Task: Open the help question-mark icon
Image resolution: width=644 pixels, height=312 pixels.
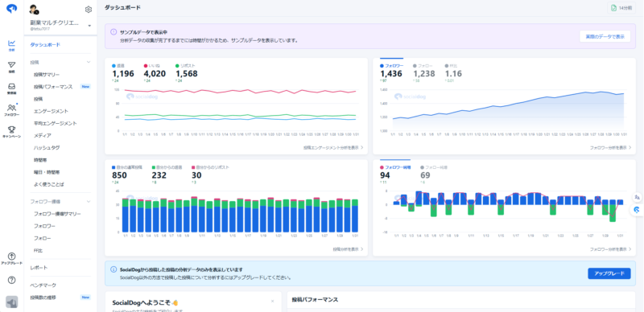Action: [11, 280]
